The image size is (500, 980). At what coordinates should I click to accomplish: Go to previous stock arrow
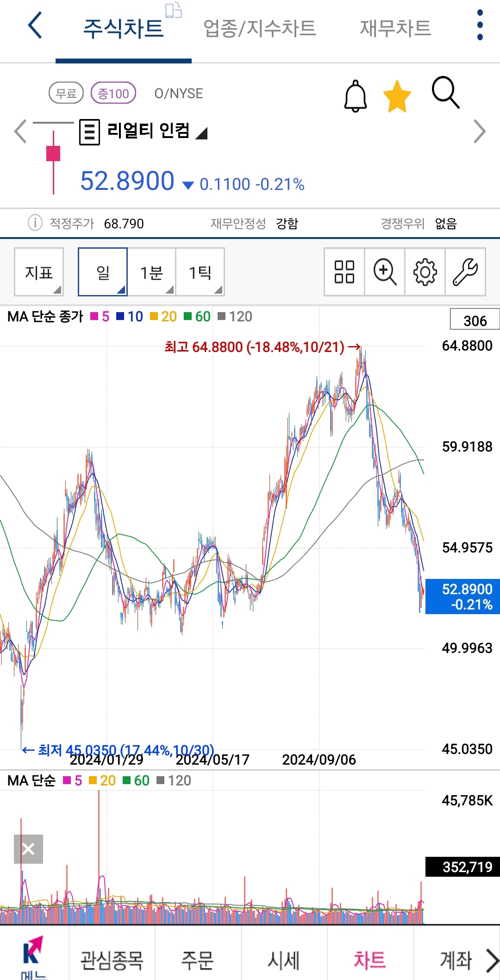pos(20,132)
